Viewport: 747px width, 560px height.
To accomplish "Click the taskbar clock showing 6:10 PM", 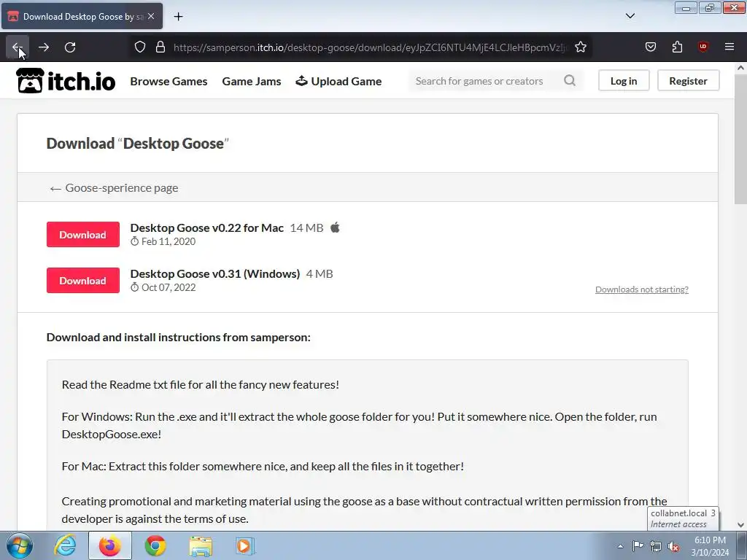I will [710, 546].
